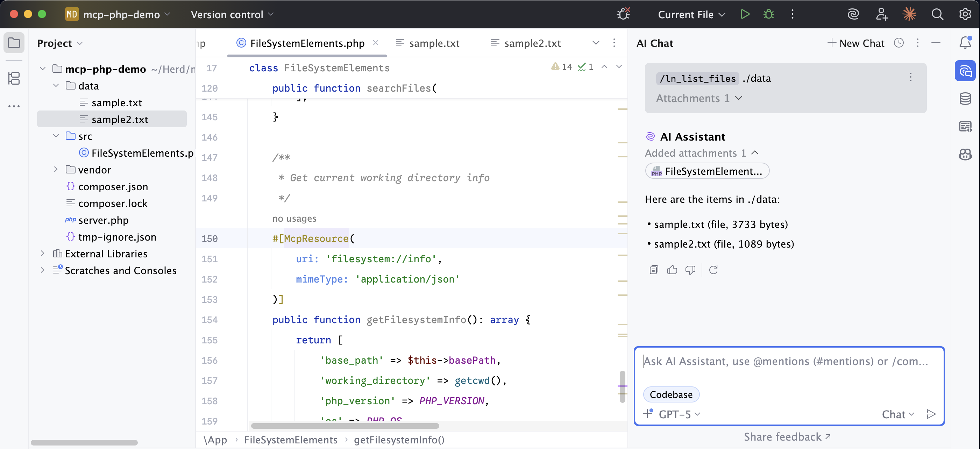Expand External Libraries node
Screen dimensions: 980x449
tap(43, 253)
